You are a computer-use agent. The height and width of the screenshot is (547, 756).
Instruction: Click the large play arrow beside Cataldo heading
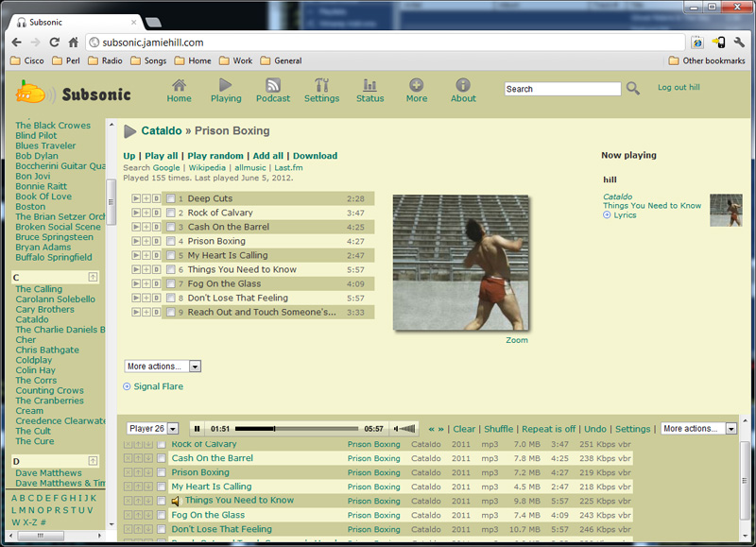(x=129, y=131)
